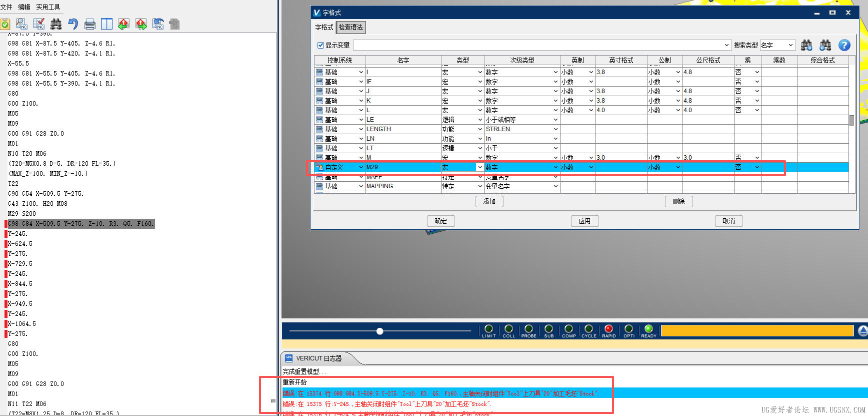Click second binoculars icon beside help button
The height and width of the screenshot is (416, 868).
(825, 45)
